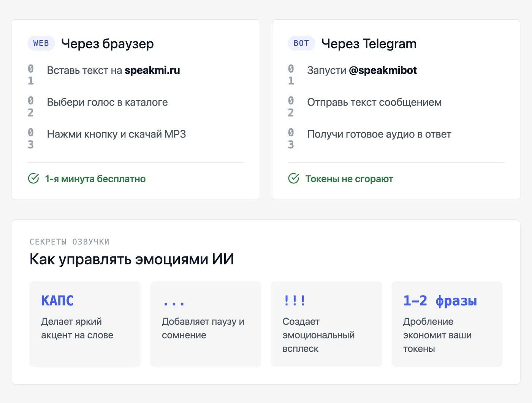Click the step "Отправь текст сообщением"
The width and height of the screenshot is (532, 403).
click(374, 102)
